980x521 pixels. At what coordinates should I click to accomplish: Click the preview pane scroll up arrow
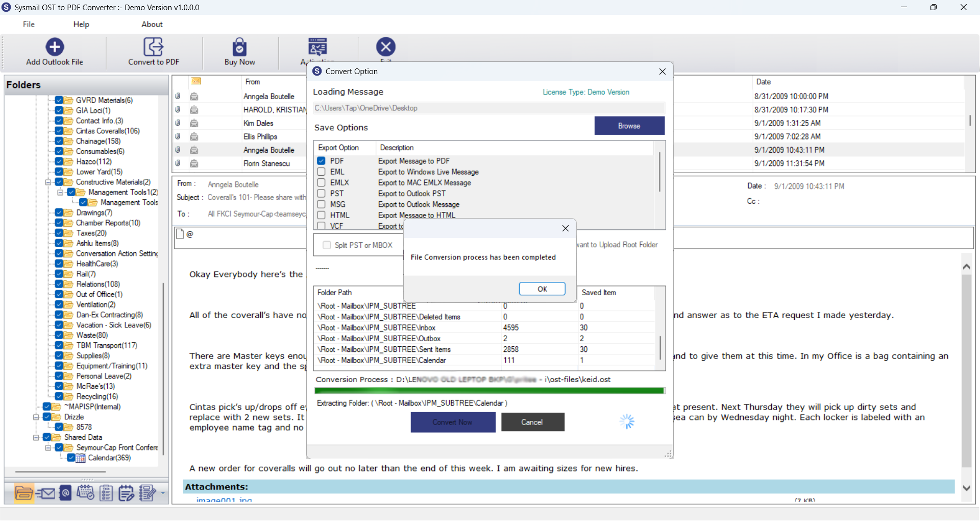[x=966, y=266]
